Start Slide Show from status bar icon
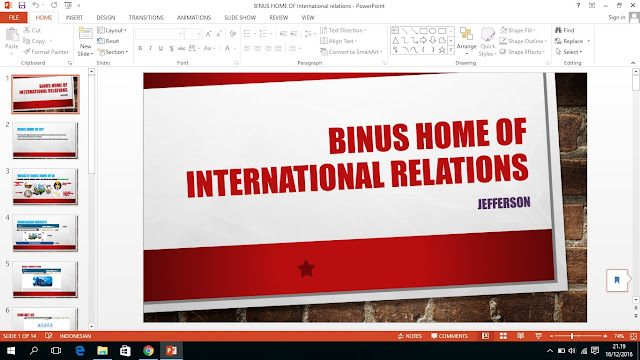This screenshot has height=360, width=640. [x=538, y=336]
